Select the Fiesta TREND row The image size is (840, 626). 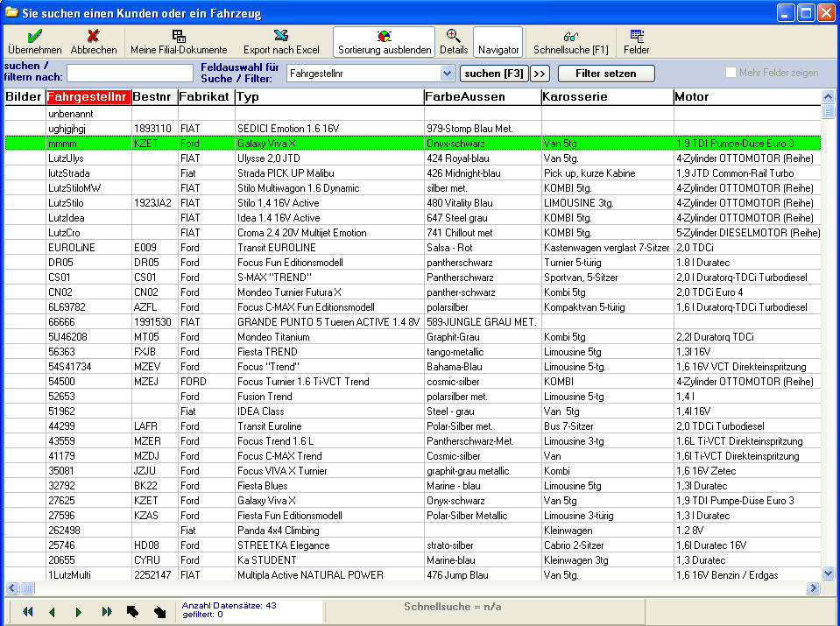pyautogui.click(x=413, y=352)
